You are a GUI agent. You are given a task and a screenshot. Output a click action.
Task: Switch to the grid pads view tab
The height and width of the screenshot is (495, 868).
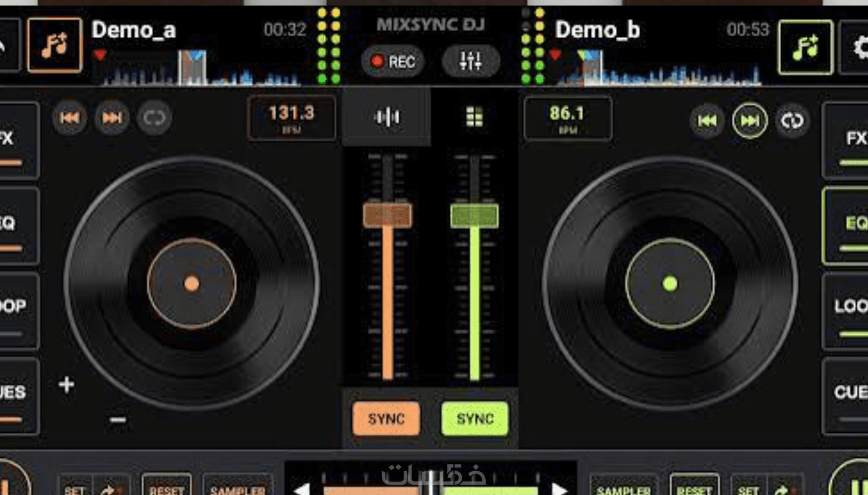tap(474, 117)
